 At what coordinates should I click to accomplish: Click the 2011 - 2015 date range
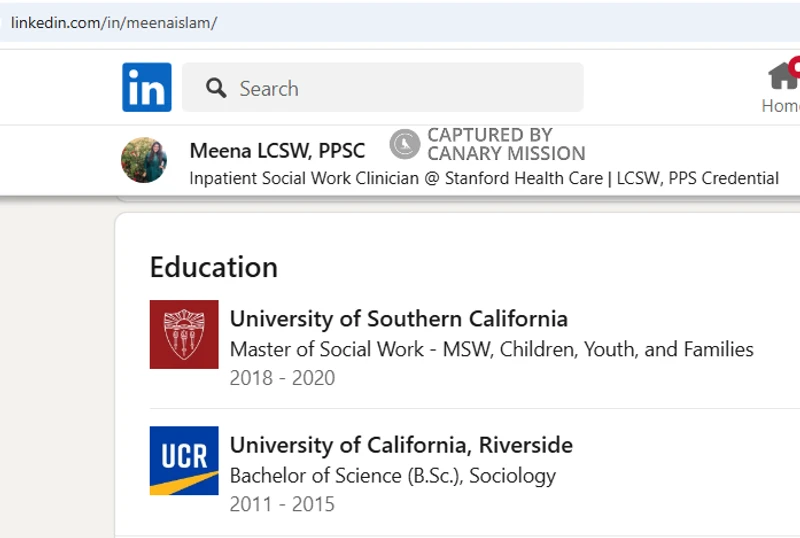282,504
